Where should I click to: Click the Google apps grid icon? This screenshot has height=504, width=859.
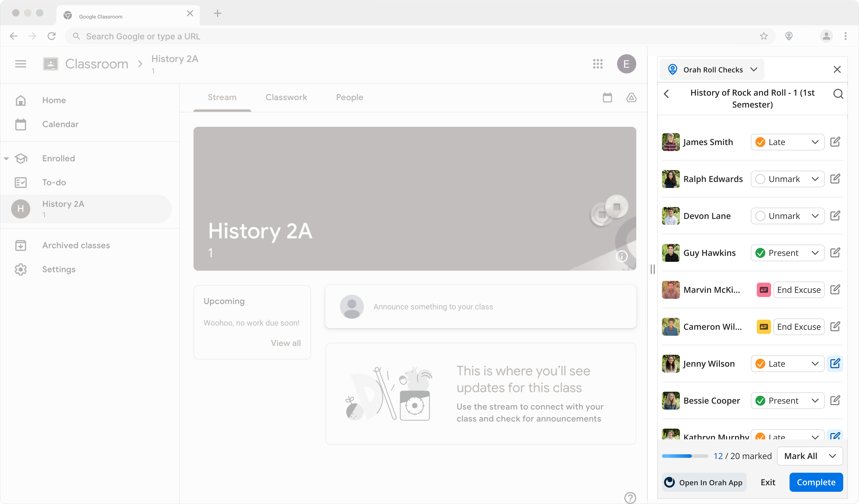(598, 64)
